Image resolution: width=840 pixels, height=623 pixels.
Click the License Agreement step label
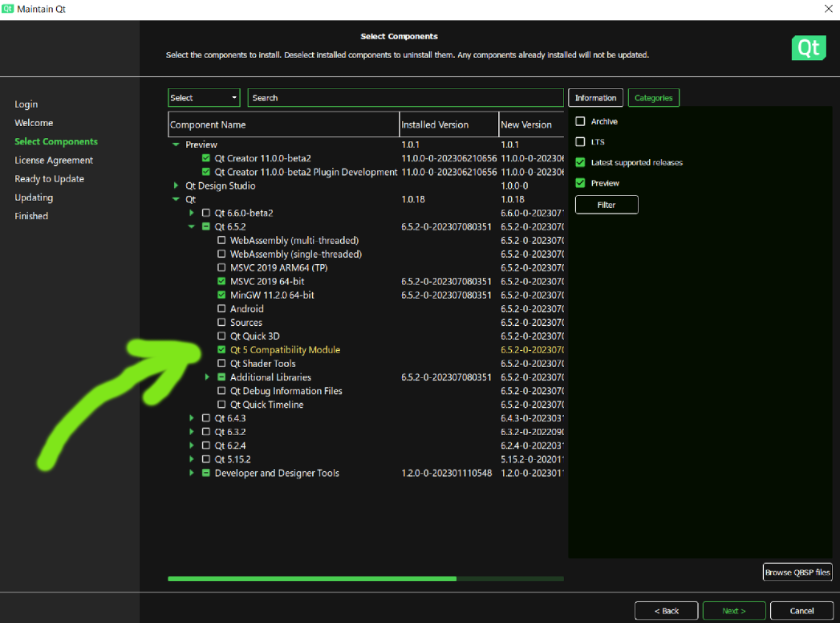tap(54, 160)
